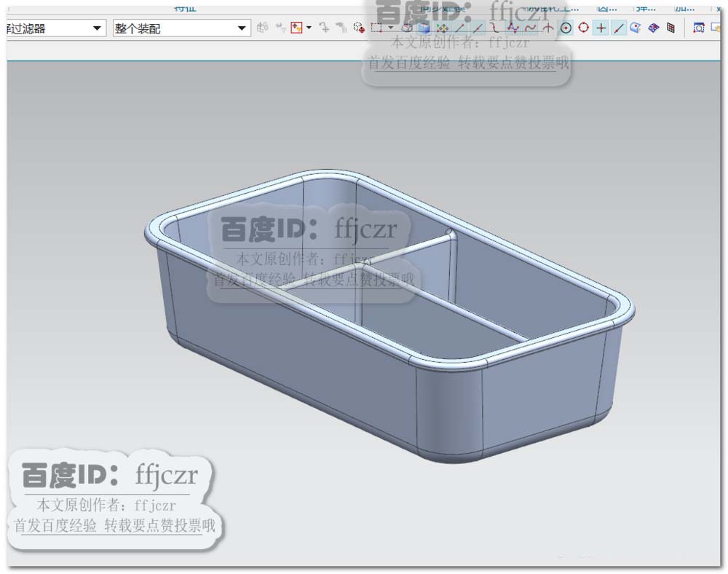Expand the selection priority arrow menu
This screenshot has width=728, height=574.
click(x=309, y=28)
